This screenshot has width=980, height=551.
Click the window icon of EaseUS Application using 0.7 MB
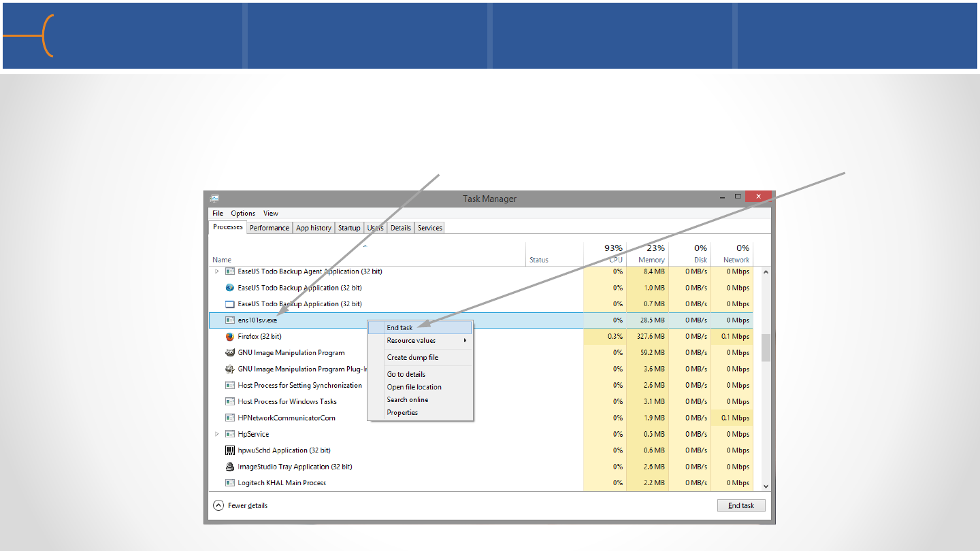(x=230, y=304)
